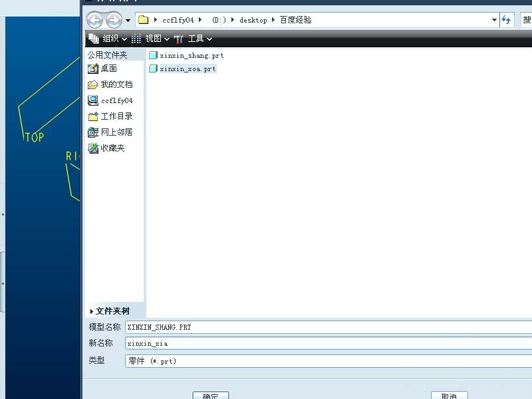Screen dimensions: 532x399
Task: Click the 收藏夹 favorites icon
Action: pyautogui.click(x=92, y=148)
